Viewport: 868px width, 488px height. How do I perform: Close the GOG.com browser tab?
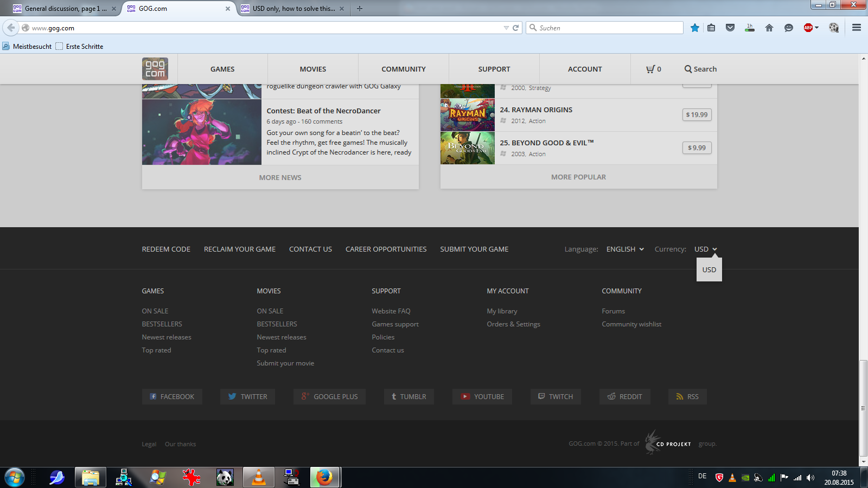(x=227, y=9)
